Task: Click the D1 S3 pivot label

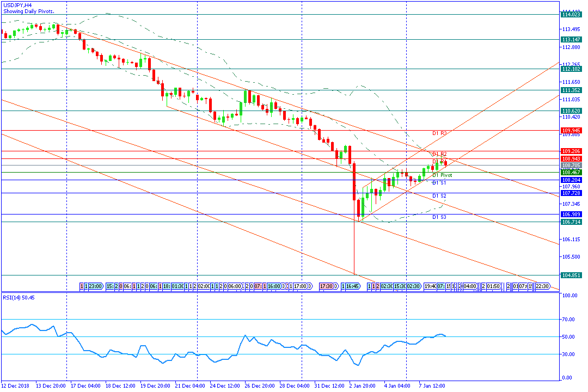Action: pyautogui.click(x=439, y=217)
